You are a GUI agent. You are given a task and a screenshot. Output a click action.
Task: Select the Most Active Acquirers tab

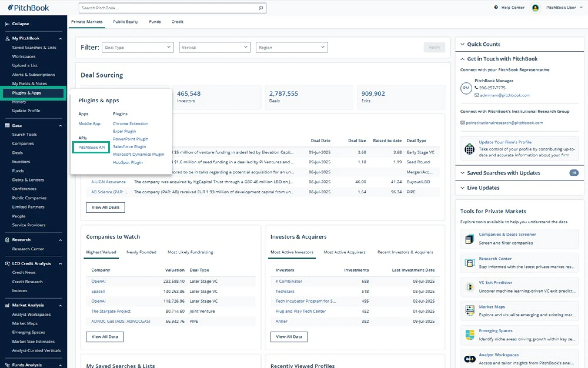344,252
